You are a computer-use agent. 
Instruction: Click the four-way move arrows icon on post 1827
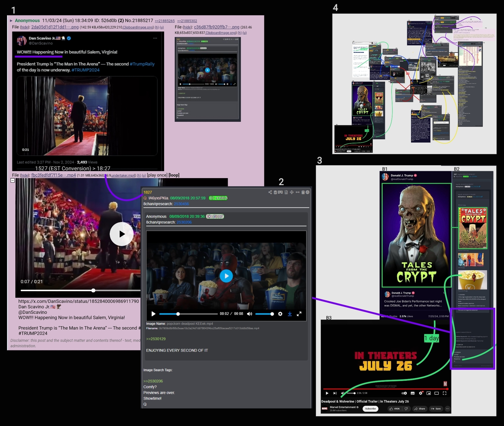292,192
